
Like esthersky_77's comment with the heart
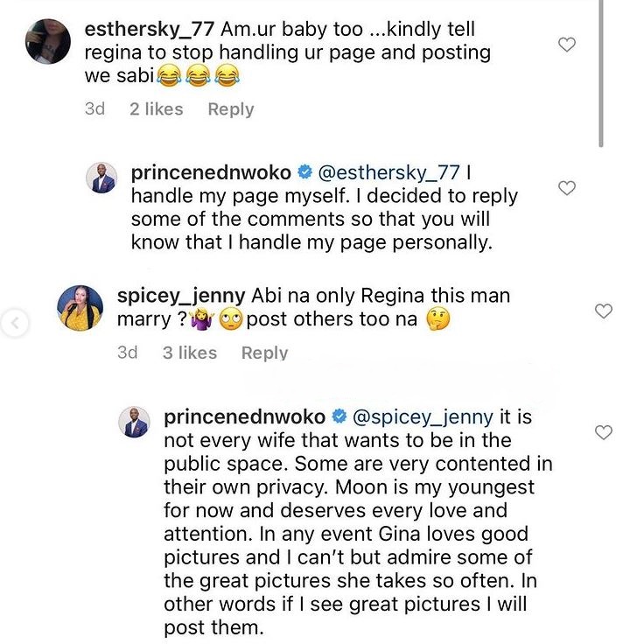point(567,44)
